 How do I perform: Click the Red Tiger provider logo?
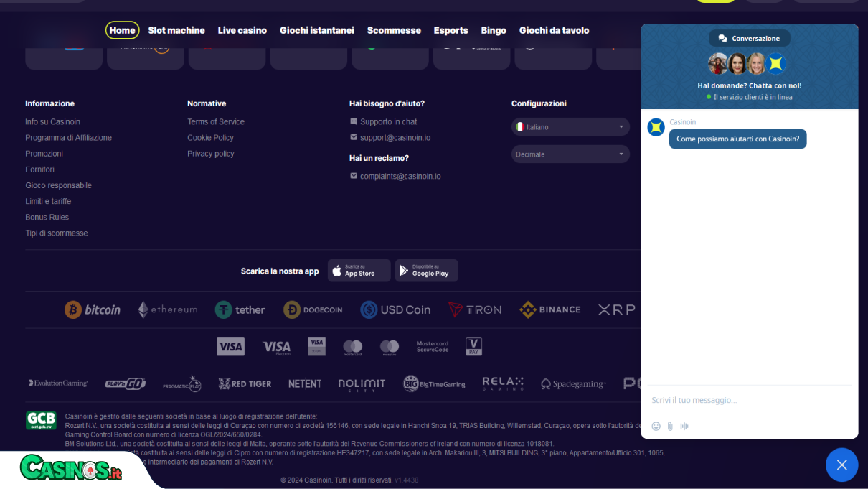[245, 383]
